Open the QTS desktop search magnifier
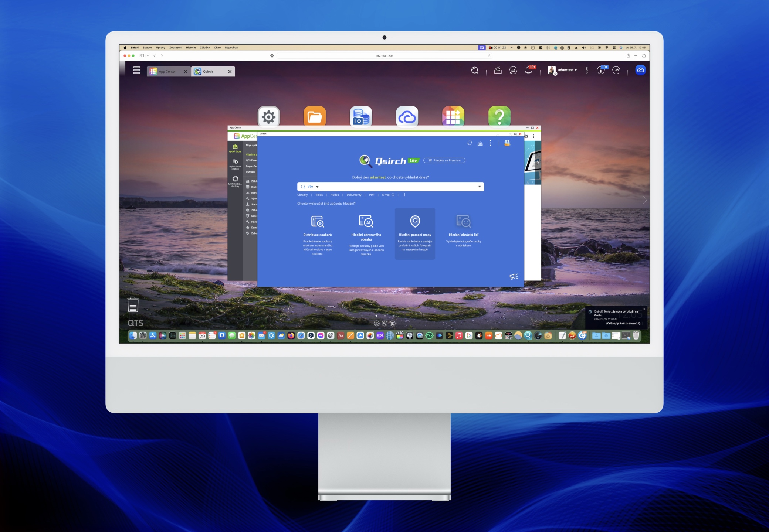The image size is (769, 532). (475, 70)
